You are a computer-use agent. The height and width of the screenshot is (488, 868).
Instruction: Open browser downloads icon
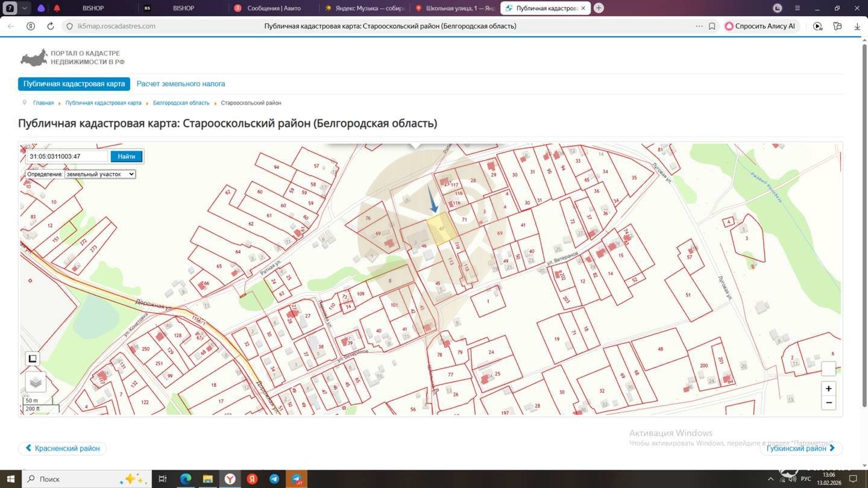[x=857, y=27]
